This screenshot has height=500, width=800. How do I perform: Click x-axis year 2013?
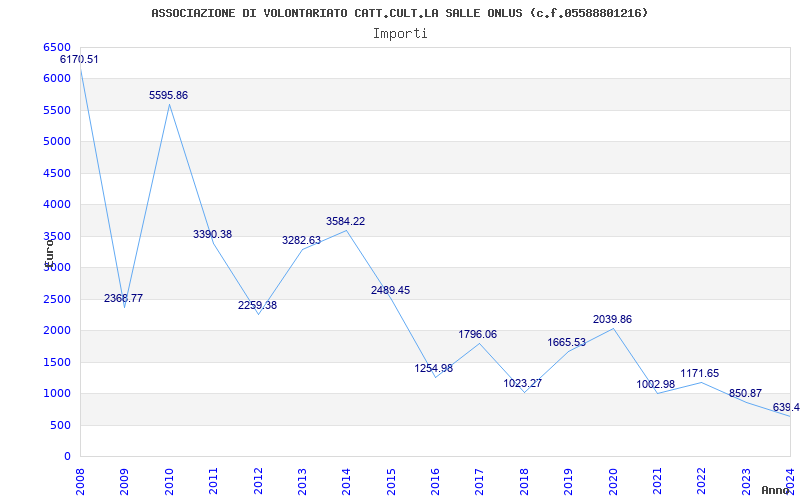click(302, 481)
